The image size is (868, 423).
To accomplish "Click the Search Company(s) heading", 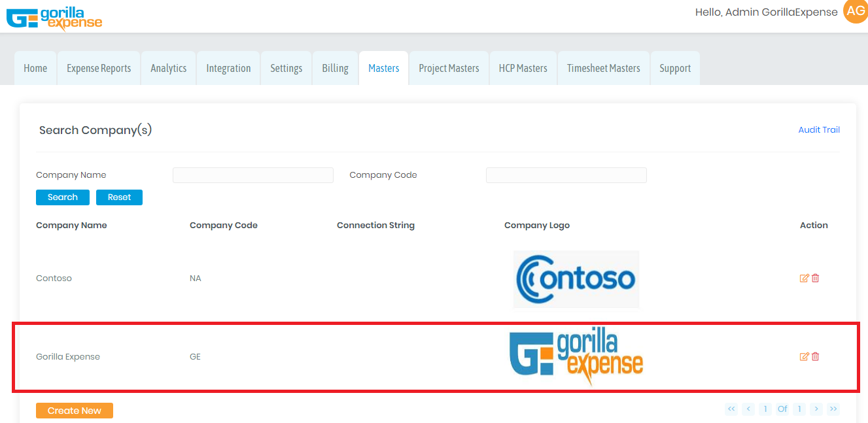I will click(x=95, y=130).
